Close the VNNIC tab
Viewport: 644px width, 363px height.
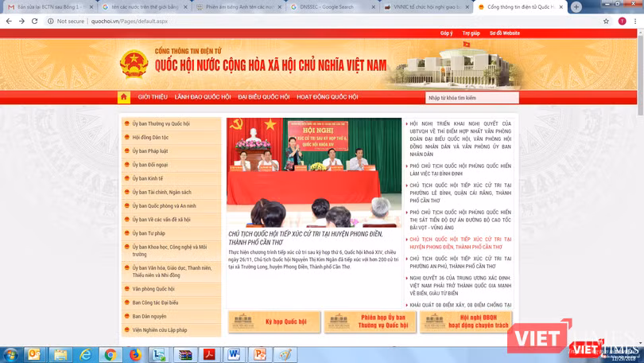point(467,7)
